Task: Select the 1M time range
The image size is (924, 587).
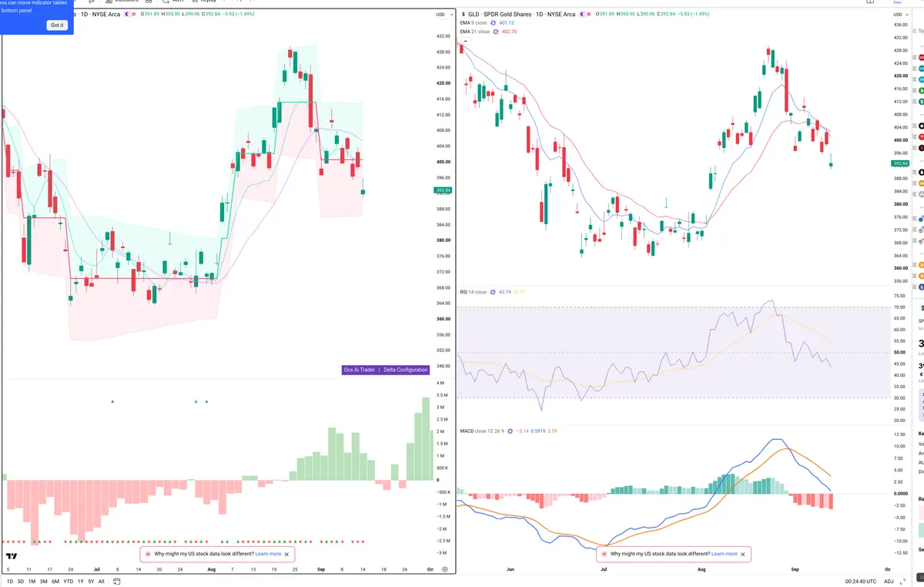Action: [32, 581]
